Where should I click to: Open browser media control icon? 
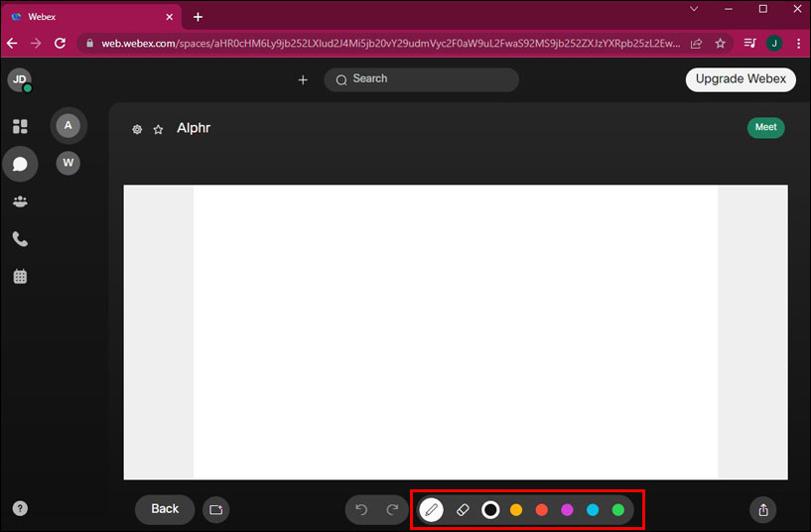750,44
